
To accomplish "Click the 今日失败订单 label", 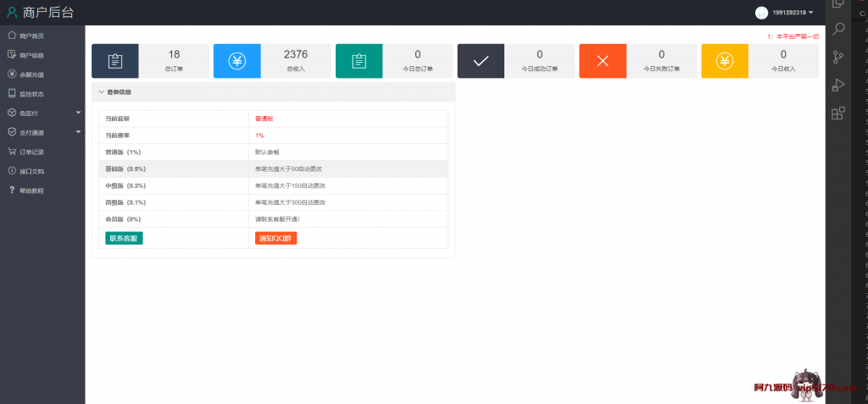I will pos(661,69).
